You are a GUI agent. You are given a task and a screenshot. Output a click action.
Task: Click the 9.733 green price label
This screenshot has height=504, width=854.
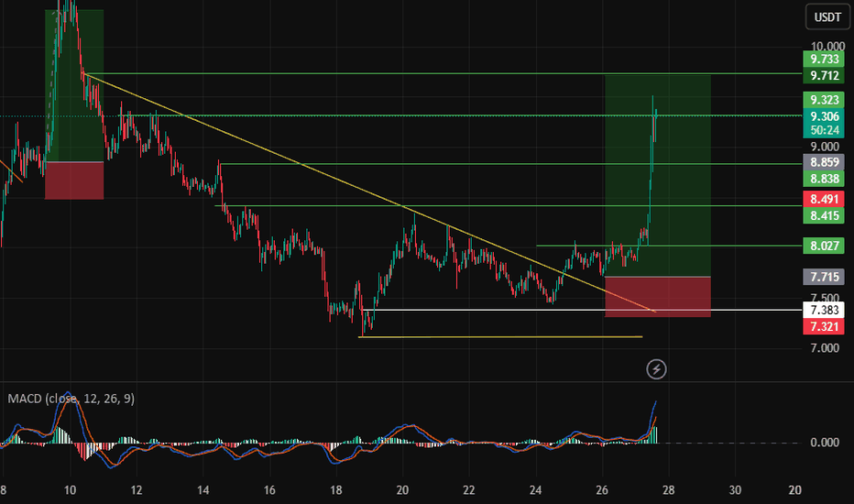[x=826, y=57]
